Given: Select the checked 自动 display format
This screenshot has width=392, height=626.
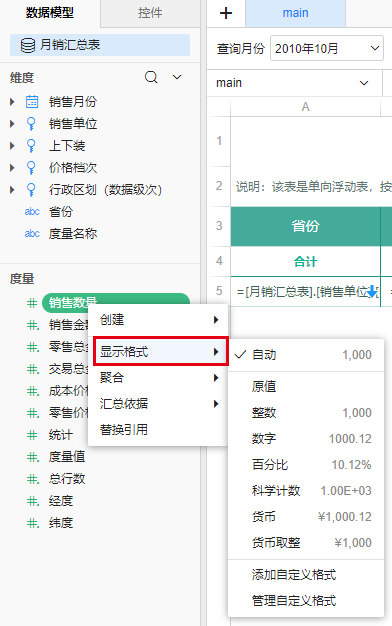Looking at the screenshot, I should [x=306, y=355].
